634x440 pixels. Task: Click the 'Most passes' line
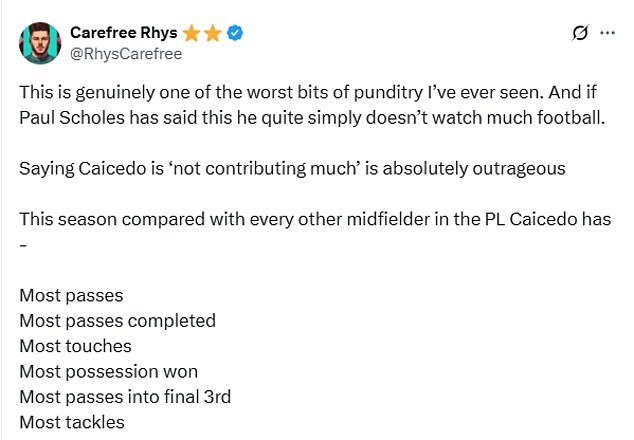pyautogui.click(x=71, y=295)
